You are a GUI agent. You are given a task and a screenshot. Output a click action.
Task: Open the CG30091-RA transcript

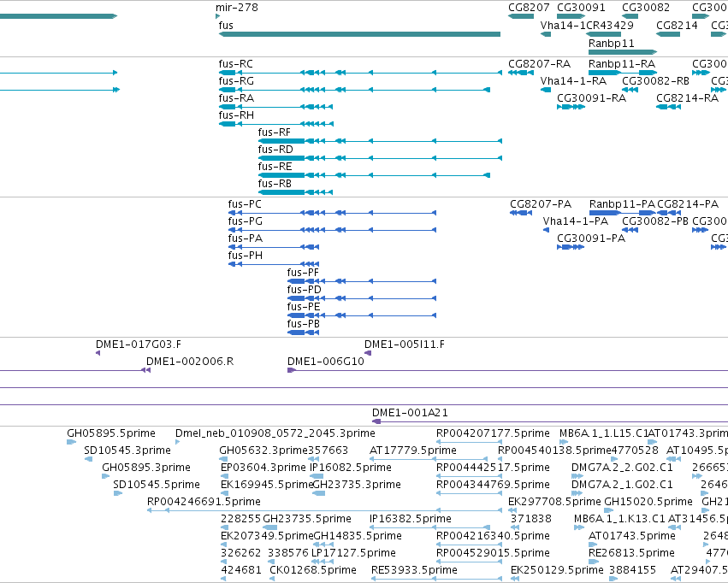pyautogui.click(x=571, y=107)
